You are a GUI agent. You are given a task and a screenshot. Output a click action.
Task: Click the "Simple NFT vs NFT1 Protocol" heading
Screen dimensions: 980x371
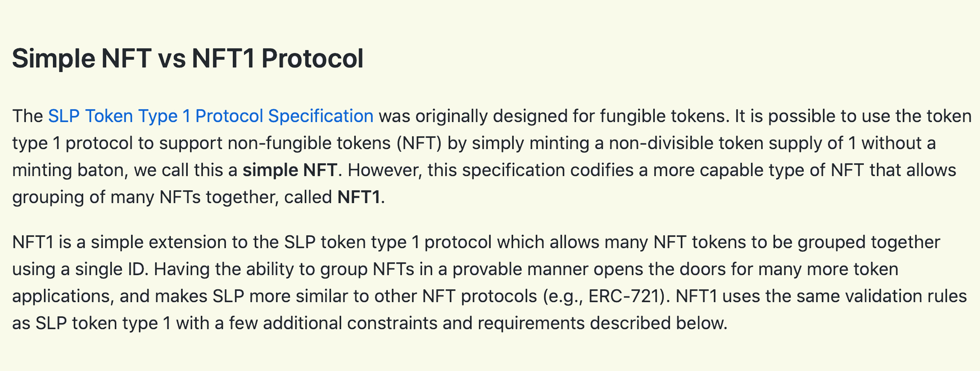pos(187,59)
